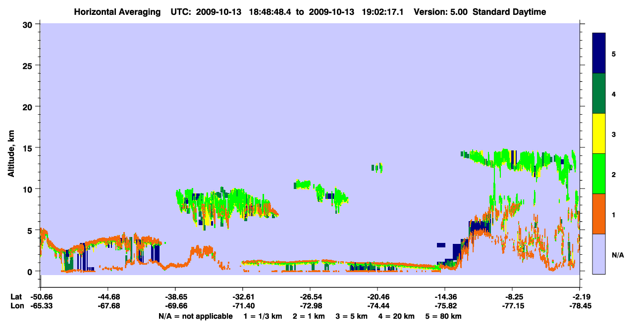The width and height of the screenshot is (644, 330).
Task: Click the 'Lat' row label
Action: 16,297
